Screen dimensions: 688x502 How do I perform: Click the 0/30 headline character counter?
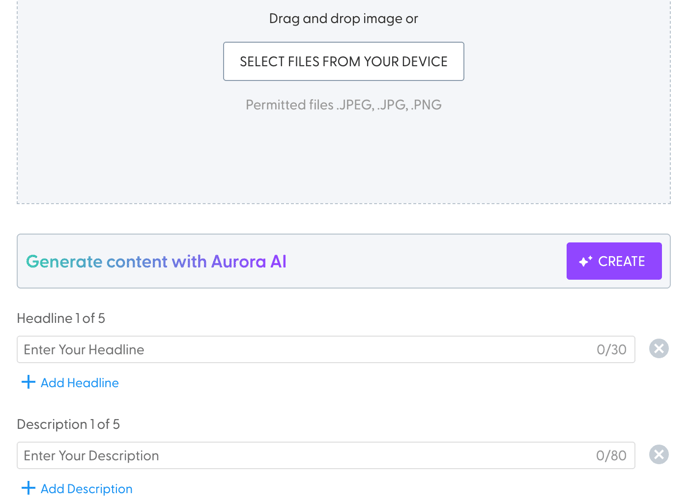pyautogui.click(x=611, y=350)
